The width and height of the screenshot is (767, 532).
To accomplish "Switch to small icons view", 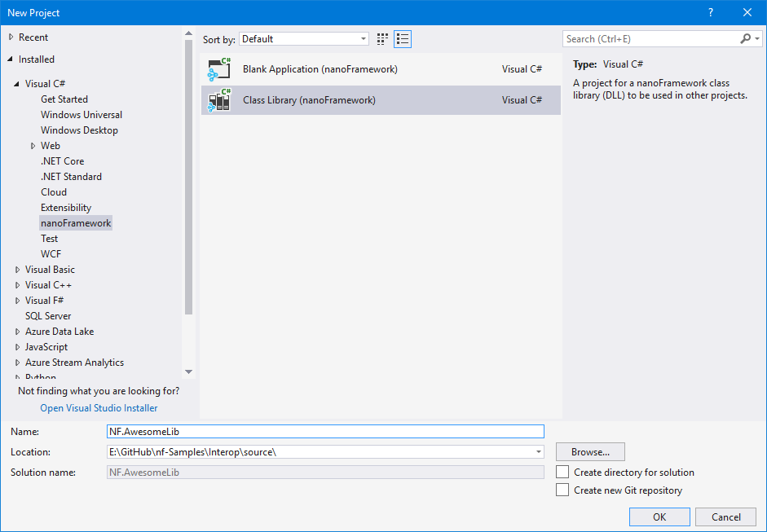I will point(382,39).
